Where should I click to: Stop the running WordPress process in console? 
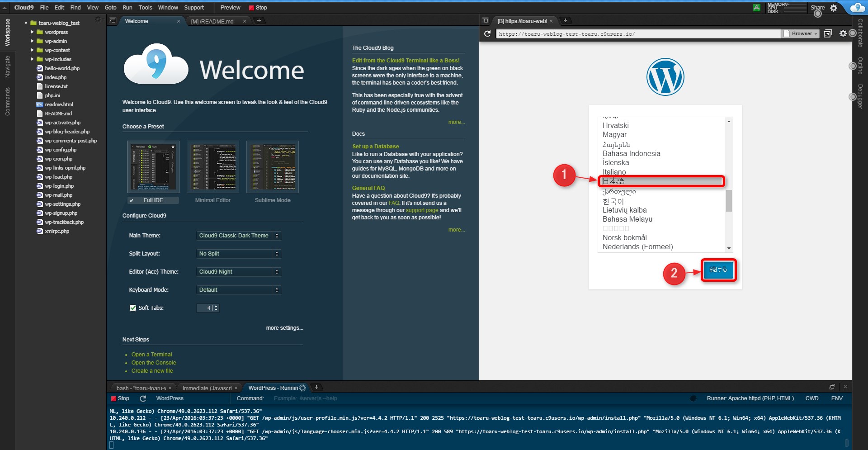[120, 398]
